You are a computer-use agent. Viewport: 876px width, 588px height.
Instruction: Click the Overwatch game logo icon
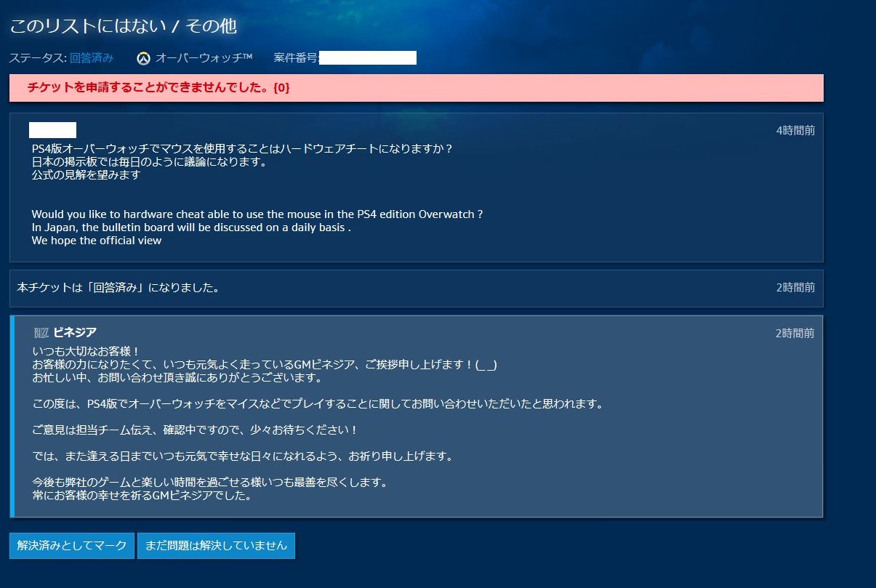tap(143, 57)
